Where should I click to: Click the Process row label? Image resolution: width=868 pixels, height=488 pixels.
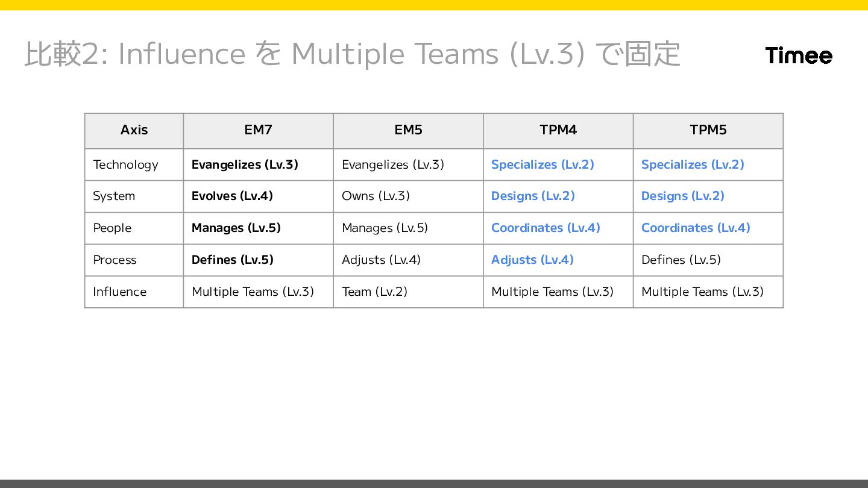(x=115, y=260)
